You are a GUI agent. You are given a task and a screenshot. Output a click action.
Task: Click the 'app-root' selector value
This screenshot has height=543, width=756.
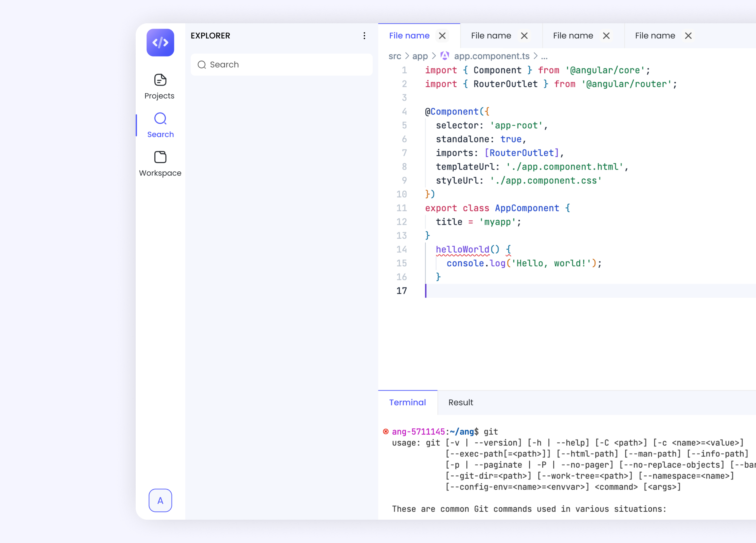(x=516, y=125)
